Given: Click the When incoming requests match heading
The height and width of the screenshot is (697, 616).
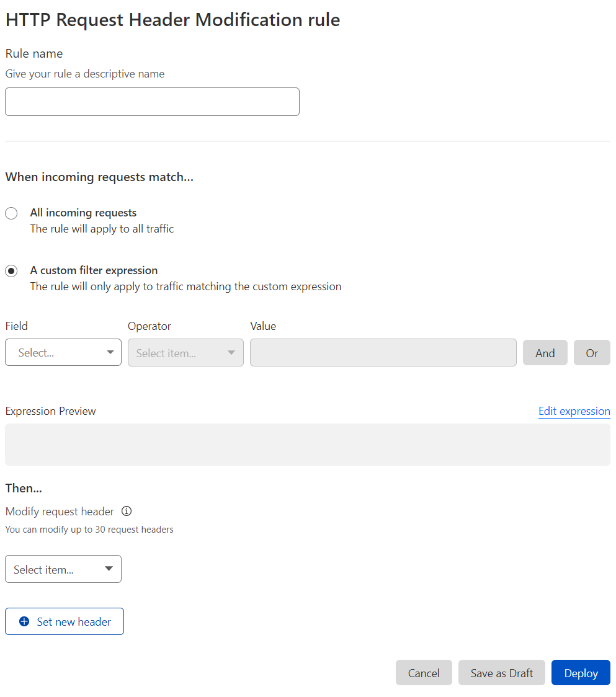Looking at the screenshot, I should 99,177.
